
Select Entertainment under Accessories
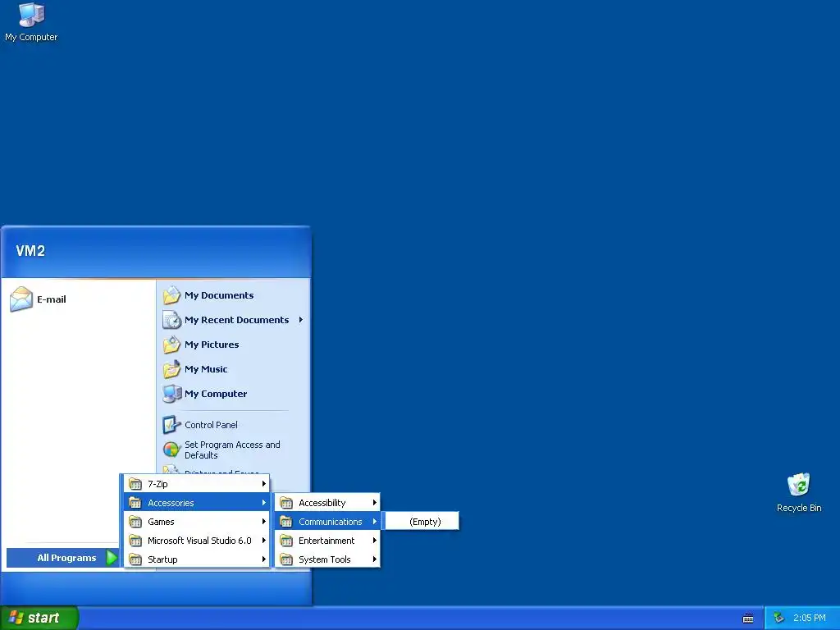[327, 541]
